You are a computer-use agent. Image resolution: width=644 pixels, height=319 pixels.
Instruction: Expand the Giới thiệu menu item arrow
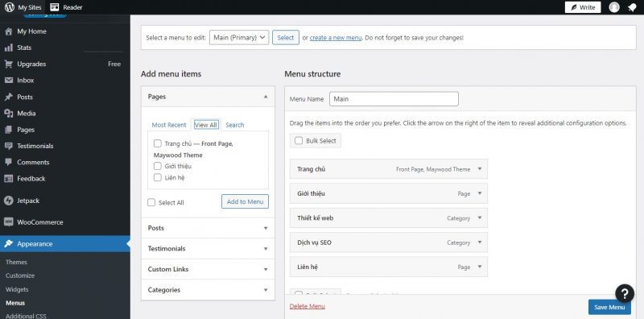pyautogui.click(x=479, y=193)
